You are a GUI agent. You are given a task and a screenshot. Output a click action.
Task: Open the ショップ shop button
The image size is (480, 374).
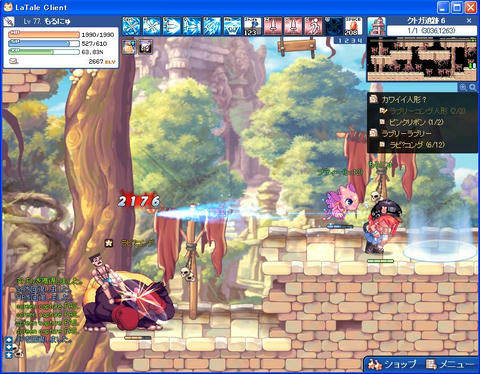pyautogui.click(x=392, y=365)
